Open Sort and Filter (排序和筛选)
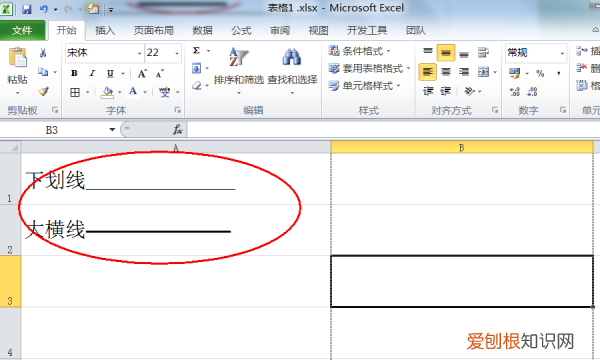 [x=239, y=70]
